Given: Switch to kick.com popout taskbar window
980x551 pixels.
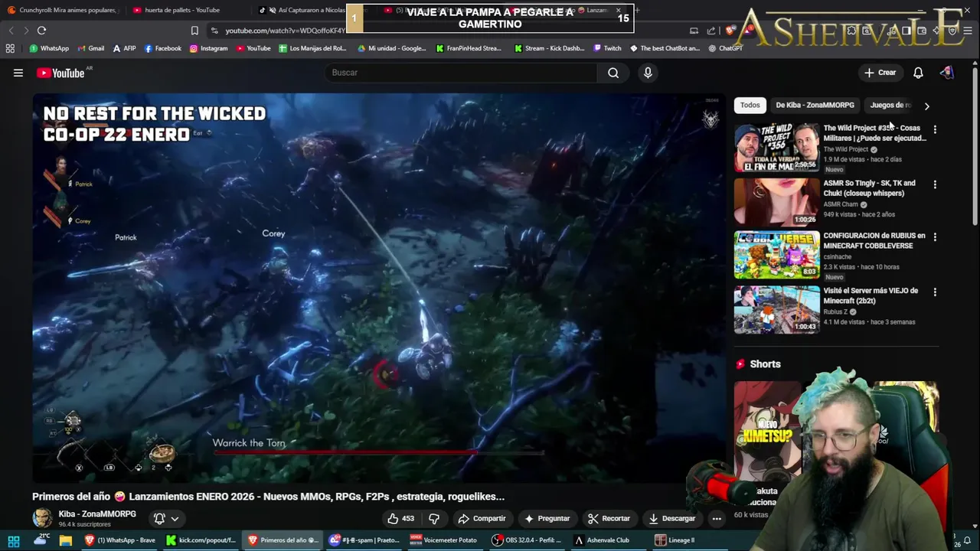Looking at the screenshot, I should pyautogui.click(x=201, y=540).
